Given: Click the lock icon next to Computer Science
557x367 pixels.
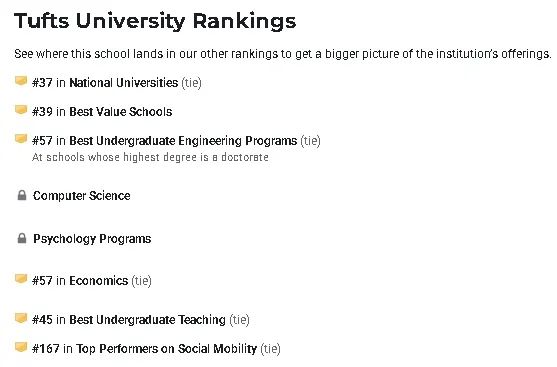Looking at the screenshot, I should [x=22, y=195].
